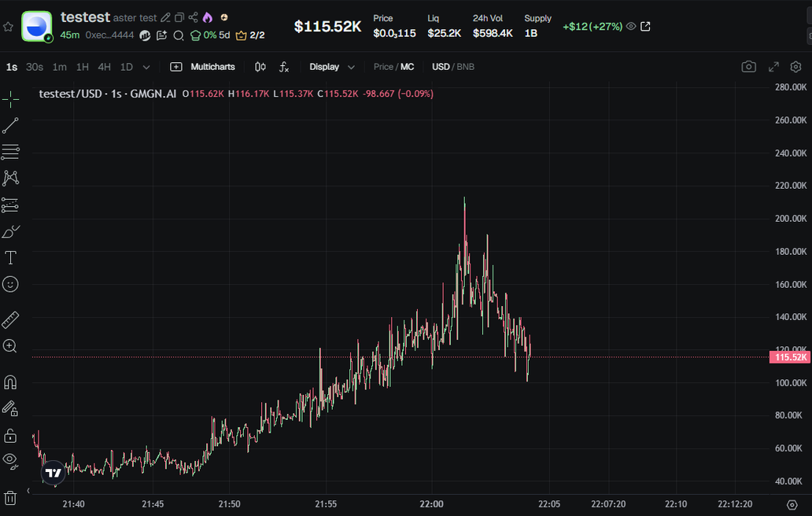Select the text annotation tool
The height and width of the screenshot is (516, 812).
click(10, 258)
